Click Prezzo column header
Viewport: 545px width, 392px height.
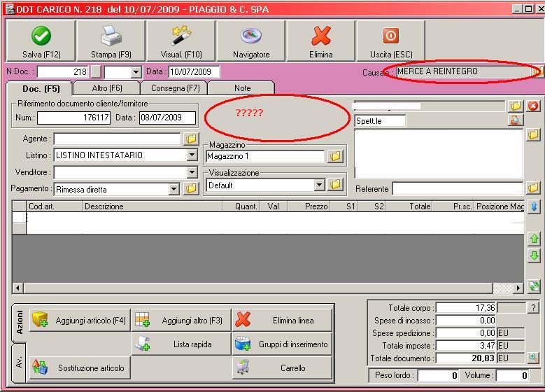pos(309,206)
